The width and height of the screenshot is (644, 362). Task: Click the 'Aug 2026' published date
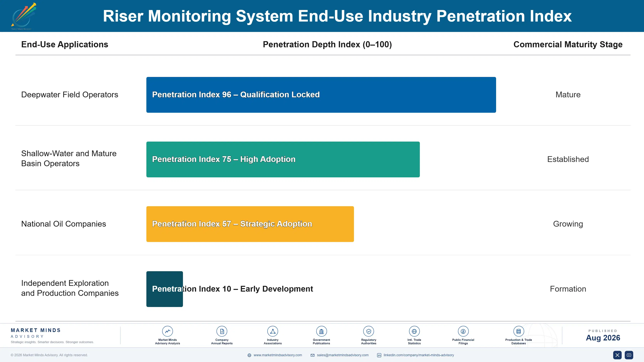603,338
